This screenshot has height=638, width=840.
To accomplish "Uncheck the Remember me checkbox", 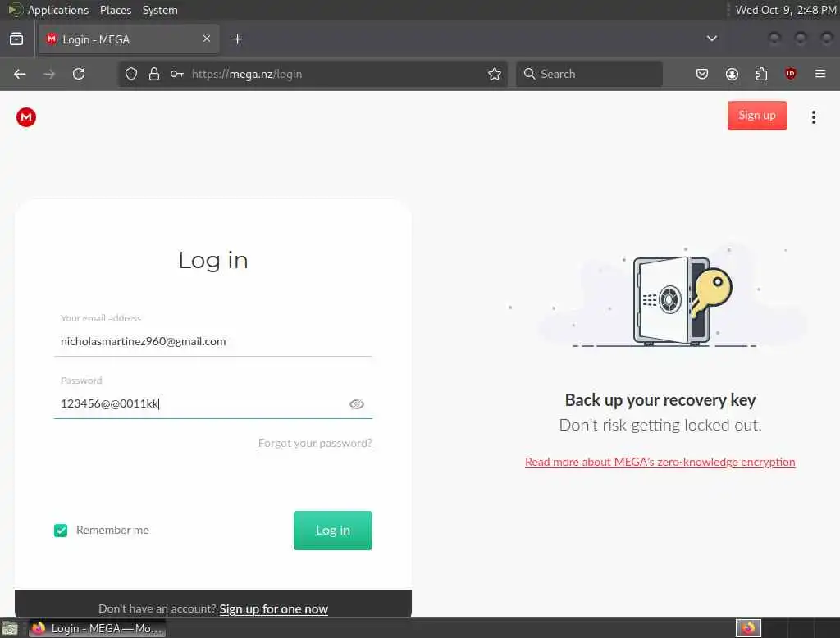I will tap(61, 531).
